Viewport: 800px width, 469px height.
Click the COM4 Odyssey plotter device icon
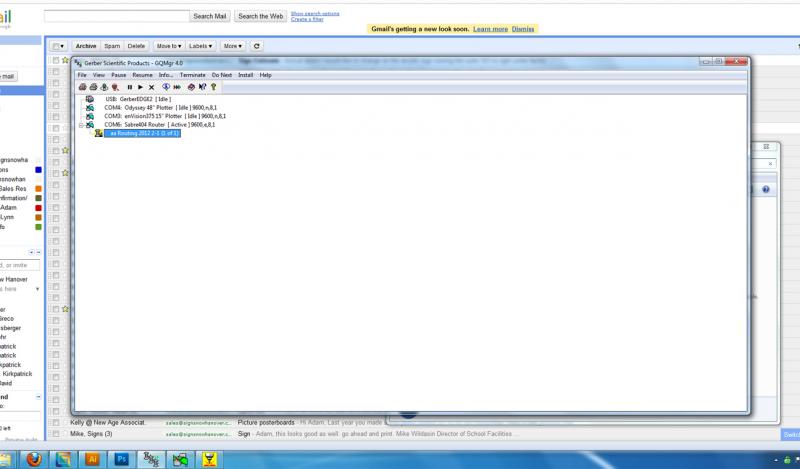click(x=90, y=108)
